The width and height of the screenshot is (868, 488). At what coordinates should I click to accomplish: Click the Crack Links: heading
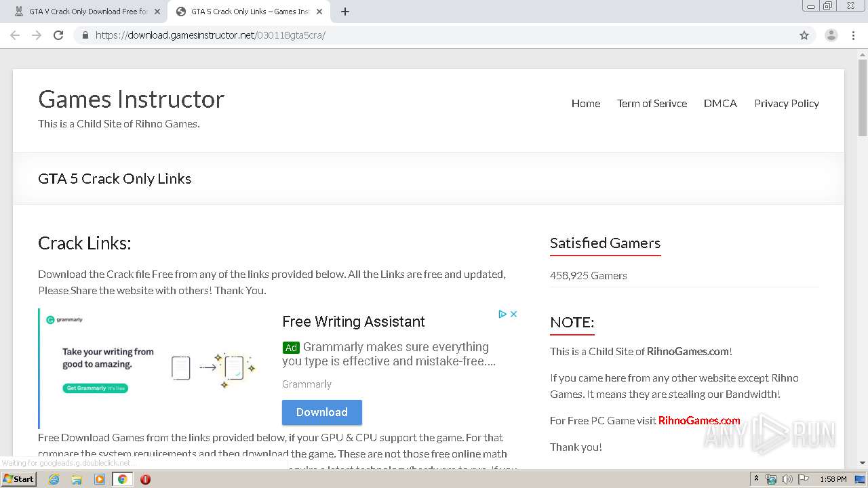click(85, 243)
